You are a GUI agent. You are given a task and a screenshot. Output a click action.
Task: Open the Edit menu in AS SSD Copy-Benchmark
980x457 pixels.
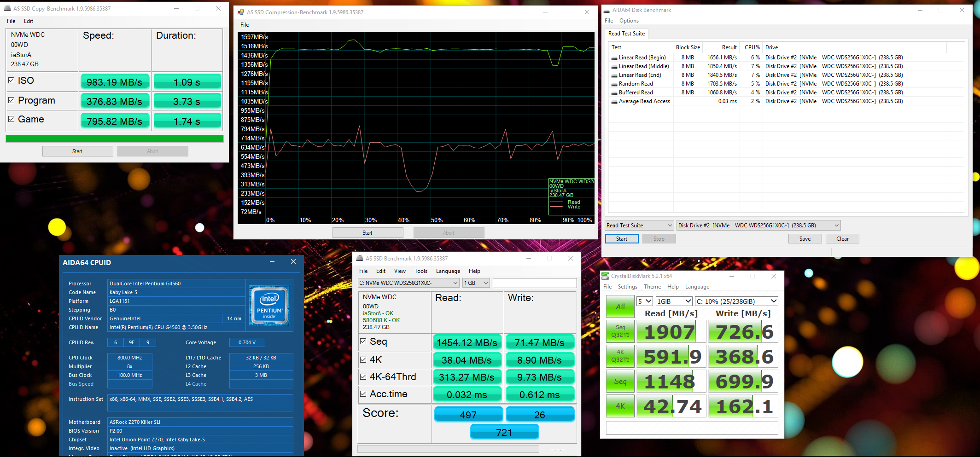(29, 21)
